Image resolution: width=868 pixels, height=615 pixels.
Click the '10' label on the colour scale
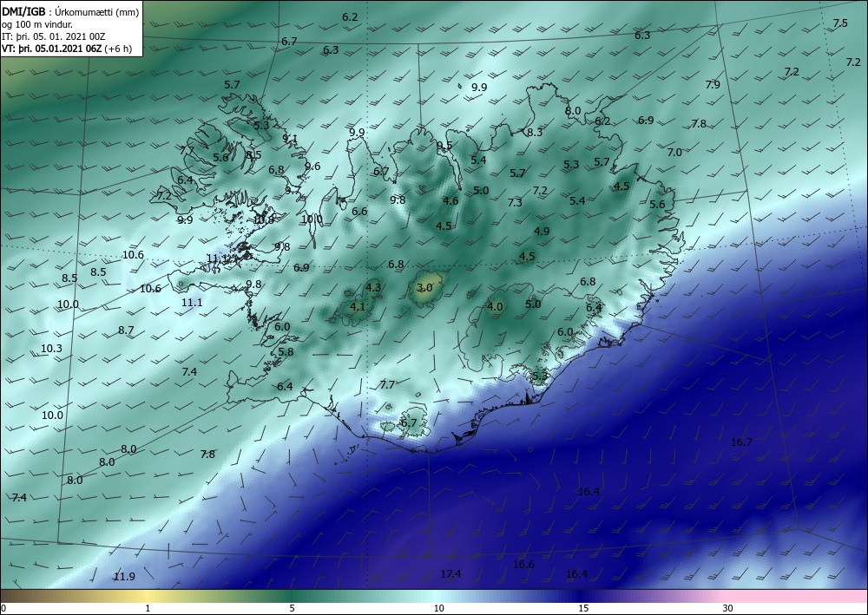click(438, 609)
